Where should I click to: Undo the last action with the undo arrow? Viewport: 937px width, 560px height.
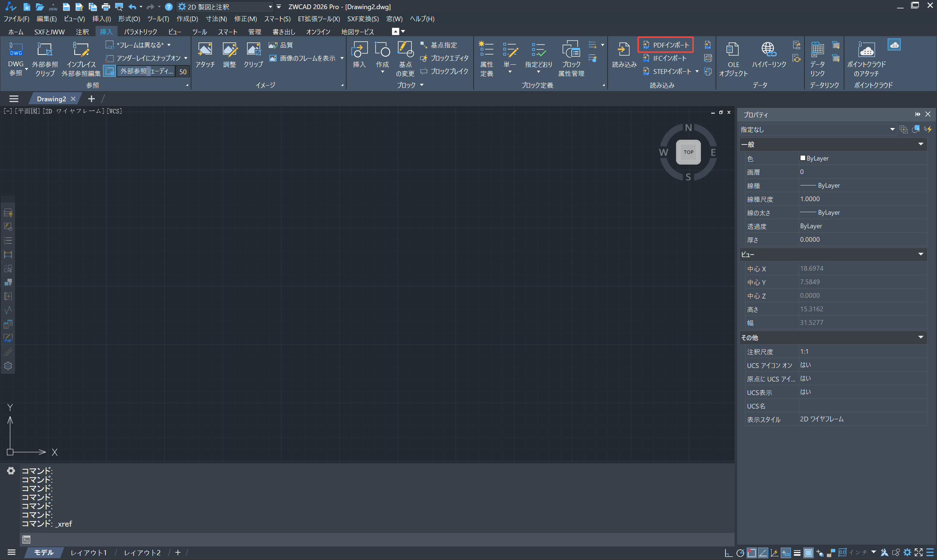132,7
